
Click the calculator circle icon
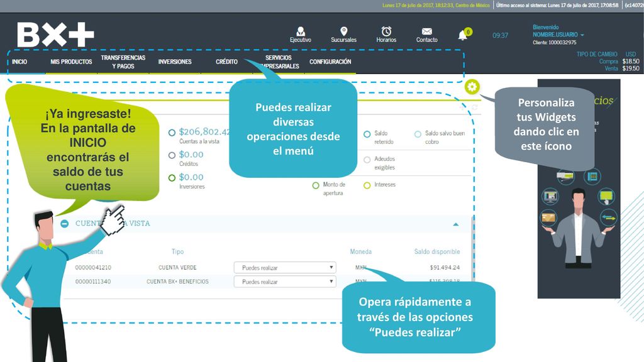[592, 177]
